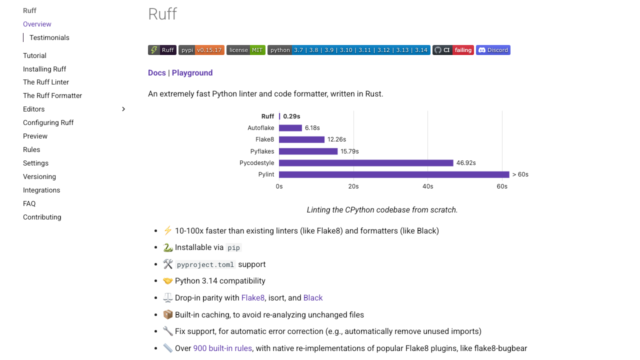Open The Ruff Linter page
The image size is (640, 360).
[46, 82]
